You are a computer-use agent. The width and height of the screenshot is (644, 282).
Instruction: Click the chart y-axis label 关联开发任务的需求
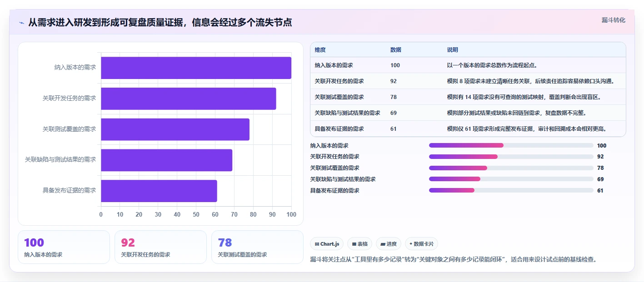pos(70,98)
